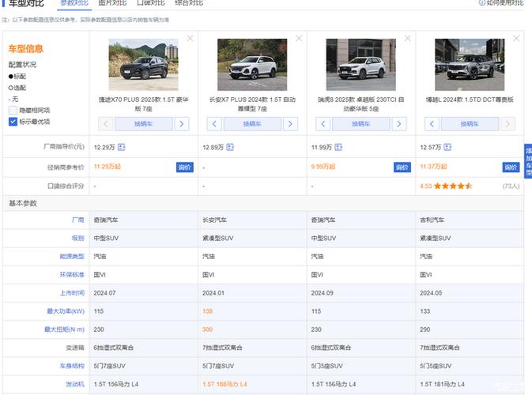Click the 11.37万起 dealer price
532x395 pixels.
click(x=434, y=167)
